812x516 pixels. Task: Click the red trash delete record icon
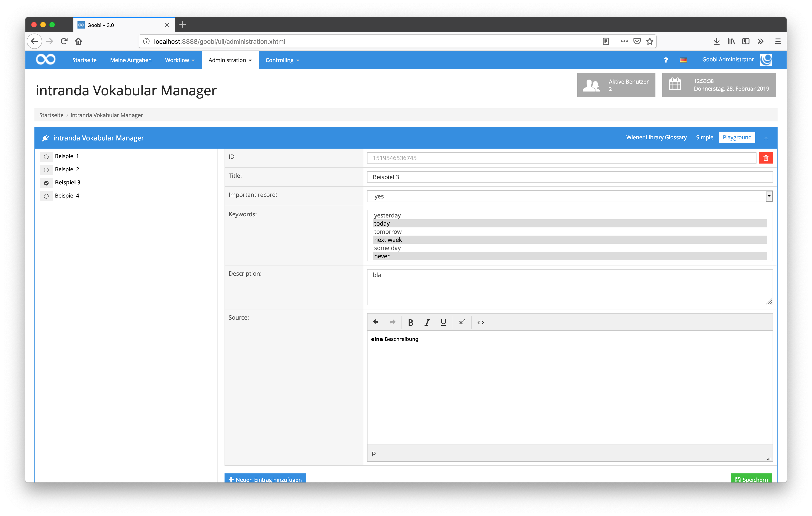tap(766, 158)
